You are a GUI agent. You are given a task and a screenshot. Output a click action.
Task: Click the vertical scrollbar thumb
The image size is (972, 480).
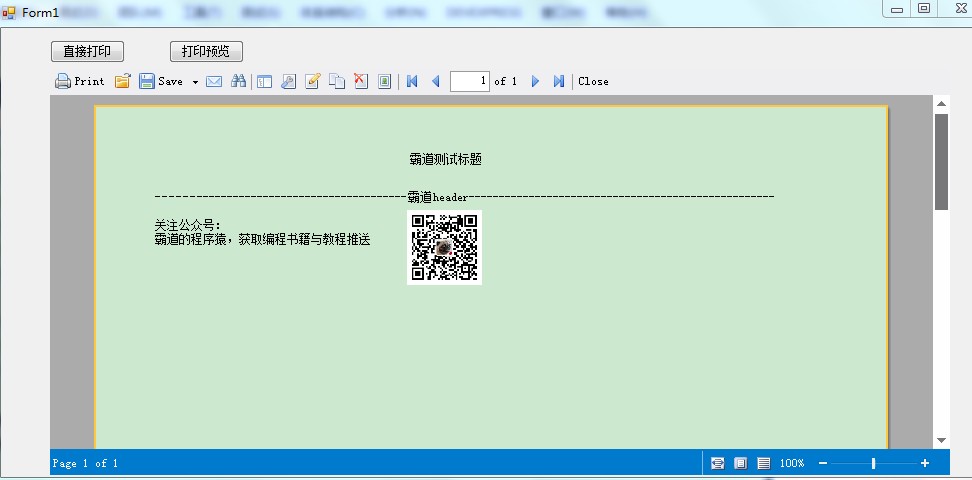(942, 162)
